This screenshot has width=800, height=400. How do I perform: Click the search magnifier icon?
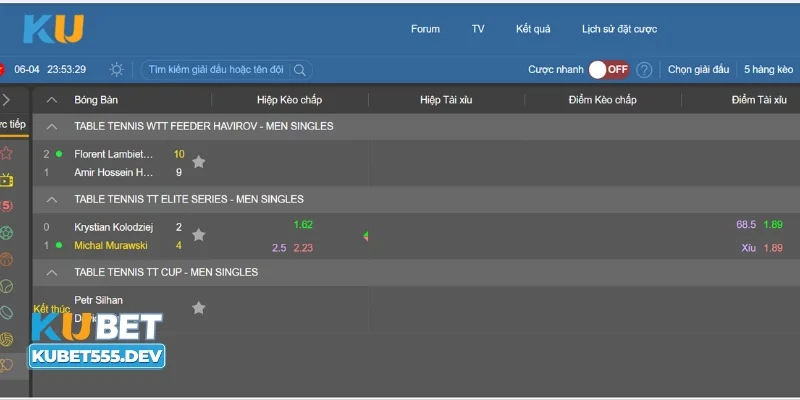300,70
